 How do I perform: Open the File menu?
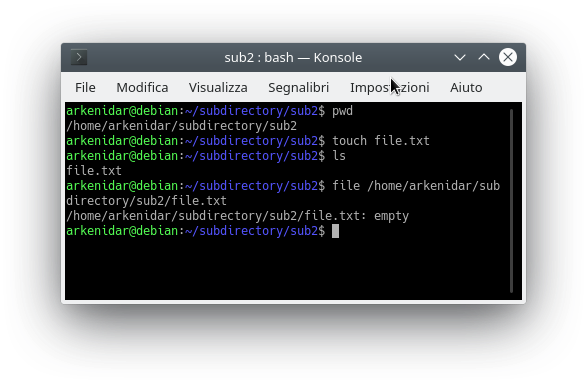pyautogui.click(x=85, y=88)
